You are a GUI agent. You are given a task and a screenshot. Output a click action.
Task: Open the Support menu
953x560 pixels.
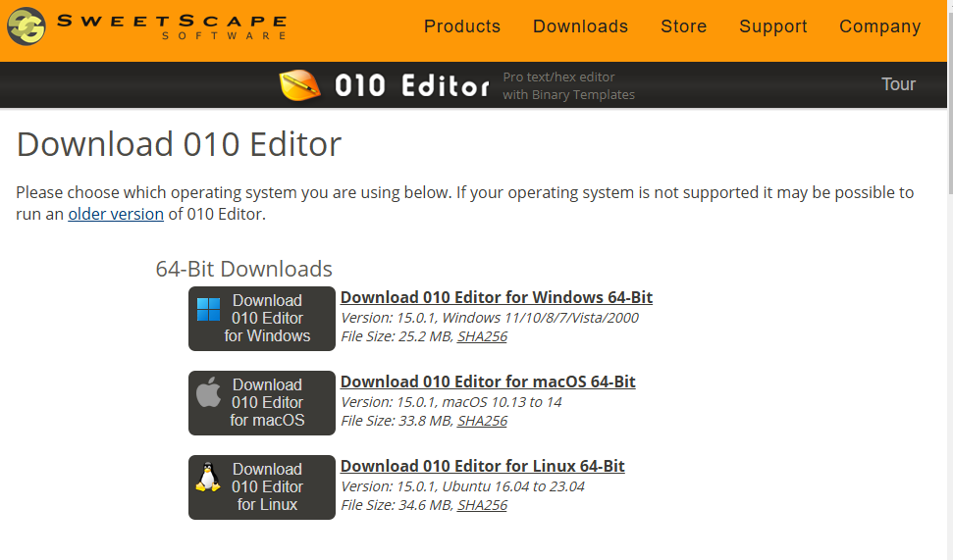coord(773,26)
